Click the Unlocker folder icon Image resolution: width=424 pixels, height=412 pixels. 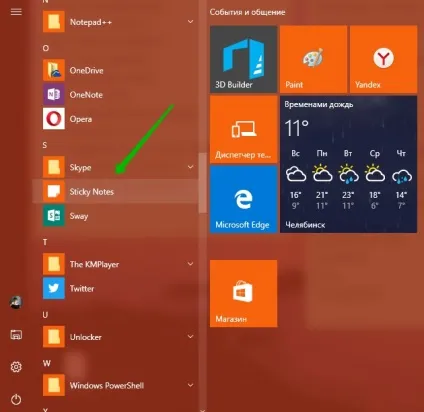pyautogui.click(x=54, y=337)
